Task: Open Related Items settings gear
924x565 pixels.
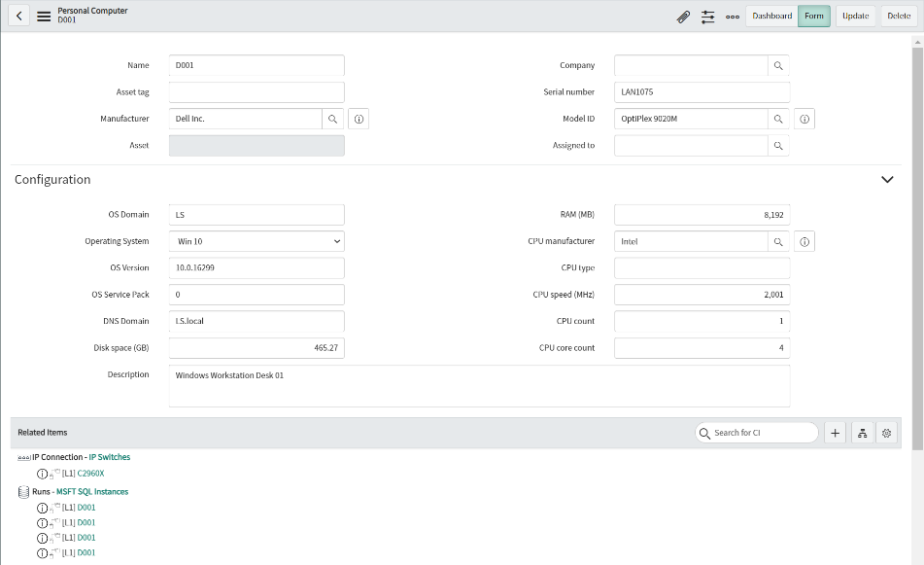Action: tap(885, 433)
